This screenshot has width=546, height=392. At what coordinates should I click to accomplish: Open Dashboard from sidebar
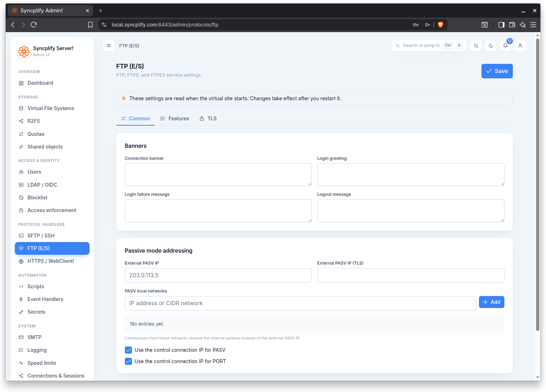52,83
